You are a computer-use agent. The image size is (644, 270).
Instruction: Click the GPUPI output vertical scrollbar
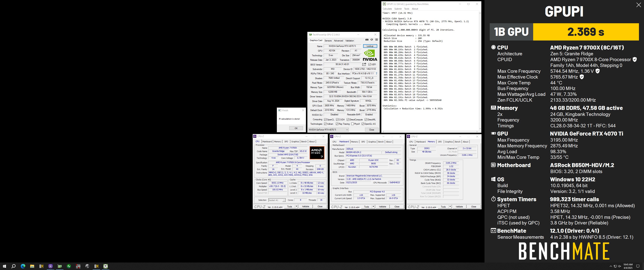(480, 71)
